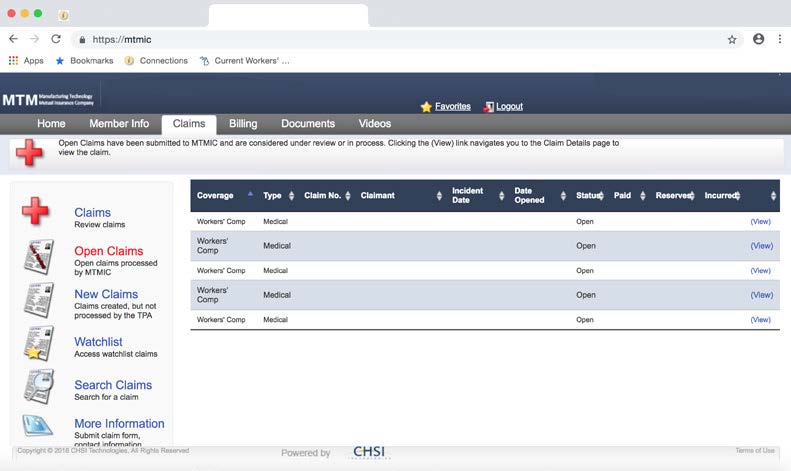Go to the Home tab
The height and width of the screenshot is (471, 791).
coord(51,124)
